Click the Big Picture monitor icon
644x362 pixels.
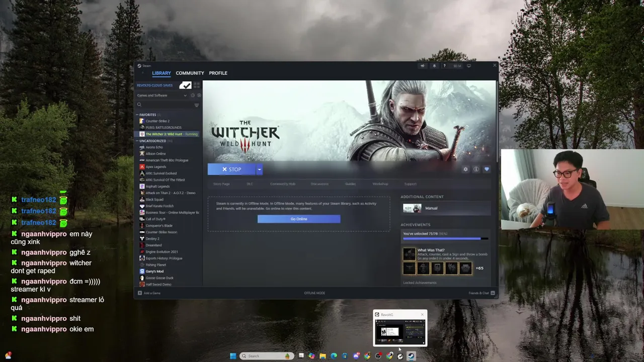[468, 66]
